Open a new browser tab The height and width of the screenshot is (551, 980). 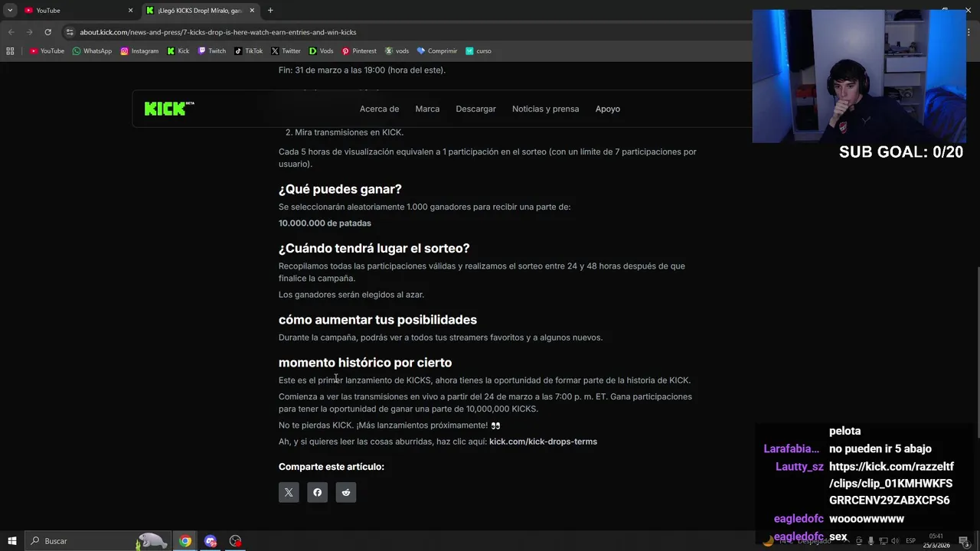tap(270, 11)
